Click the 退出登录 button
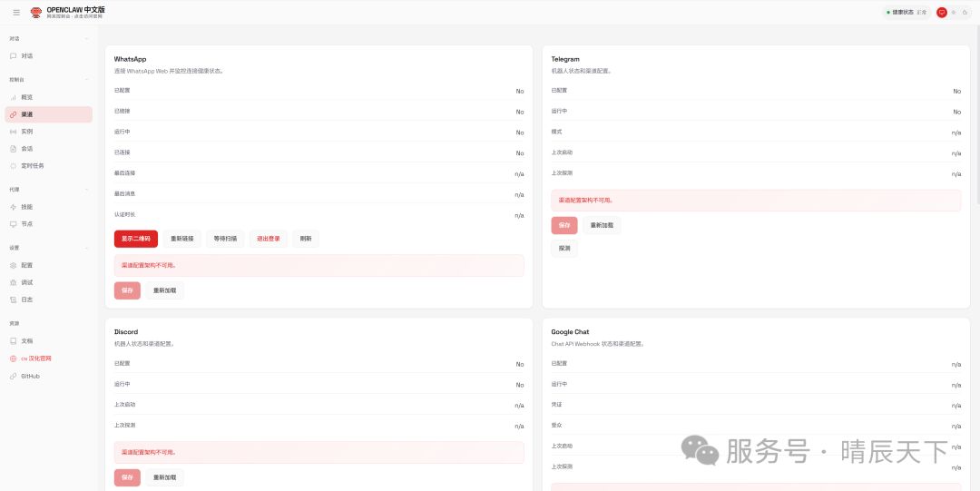980x491 pixels. pyautogui.click(x=268, y=239)
